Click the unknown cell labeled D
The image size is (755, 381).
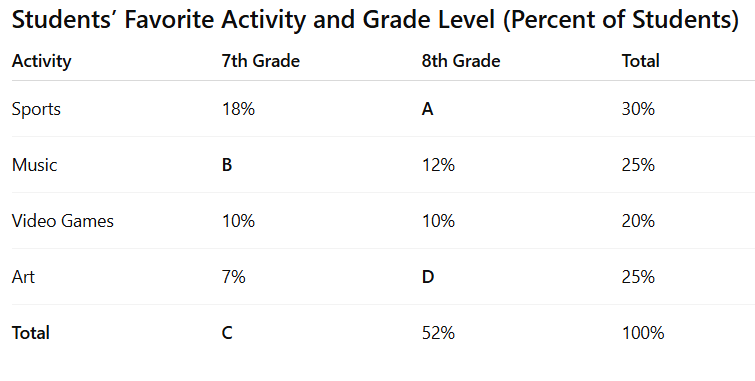pyautogui.click(x=428, y=277)
